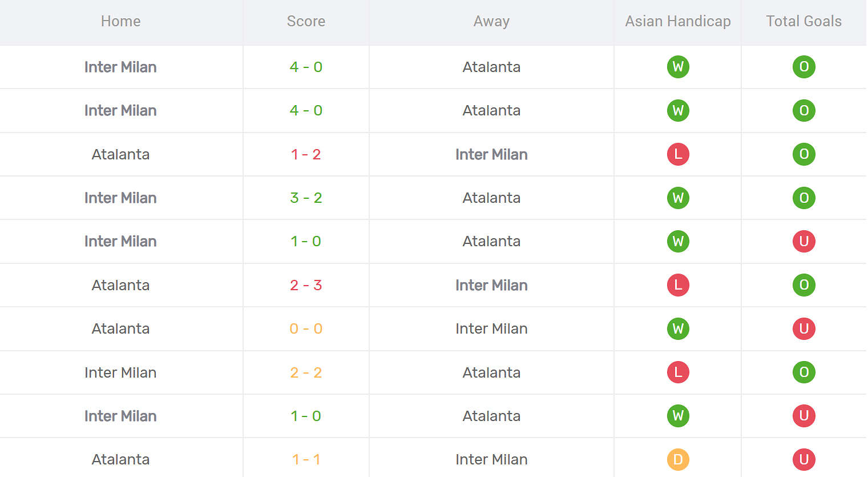Click the orange D badge in the 1-1 match row
The width and height of the screenshot is (868, 477).
(678, 459)
